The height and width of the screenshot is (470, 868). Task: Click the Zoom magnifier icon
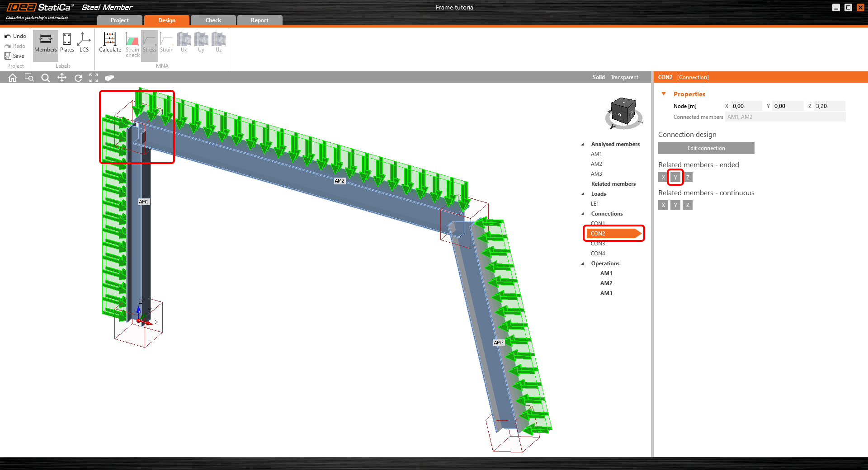pyautogui.click(x=46, y=78)
